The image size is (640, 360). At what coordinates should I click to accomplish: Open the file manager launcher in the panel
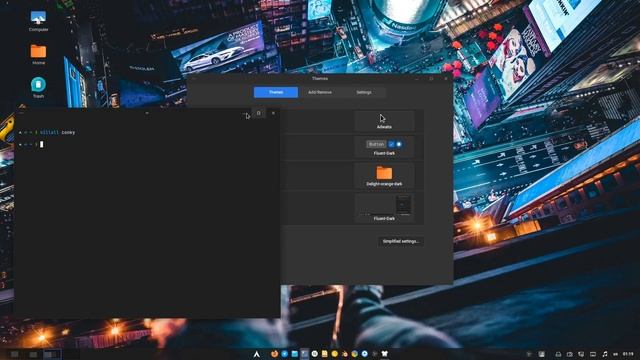coord(295,354)
